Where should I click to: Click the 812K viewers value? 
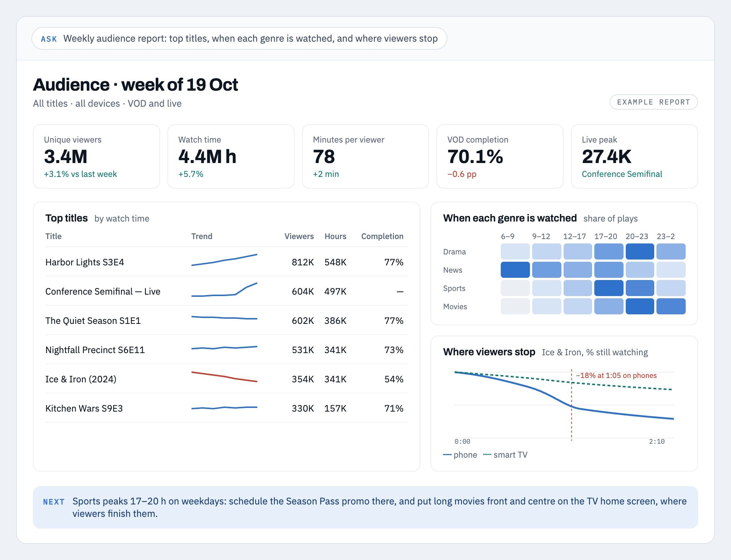(x=303, y=262)
